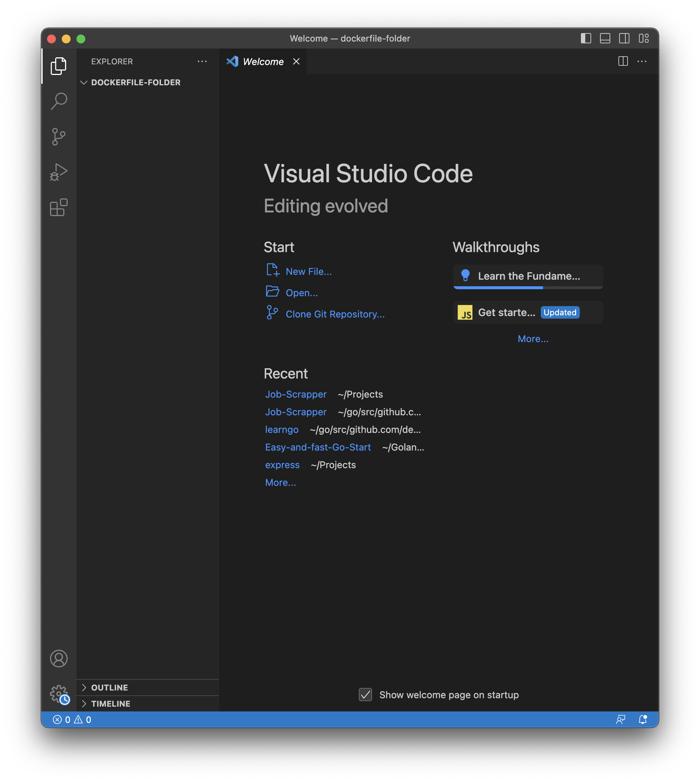Click the EXPLORER panel title
Viewport: 700px width, 782px height.
(x=112, y=61)
